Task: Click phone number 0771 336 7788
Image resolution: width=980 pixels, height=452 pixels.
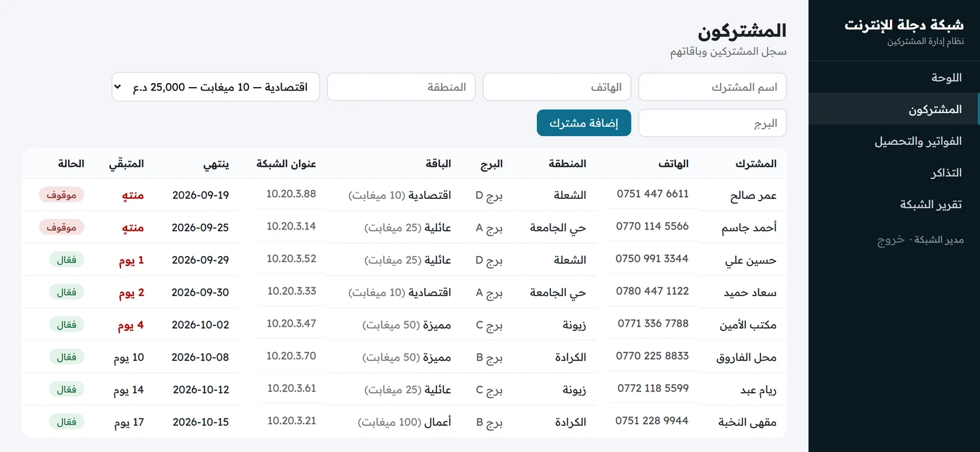Action: (x=653, y=323)
